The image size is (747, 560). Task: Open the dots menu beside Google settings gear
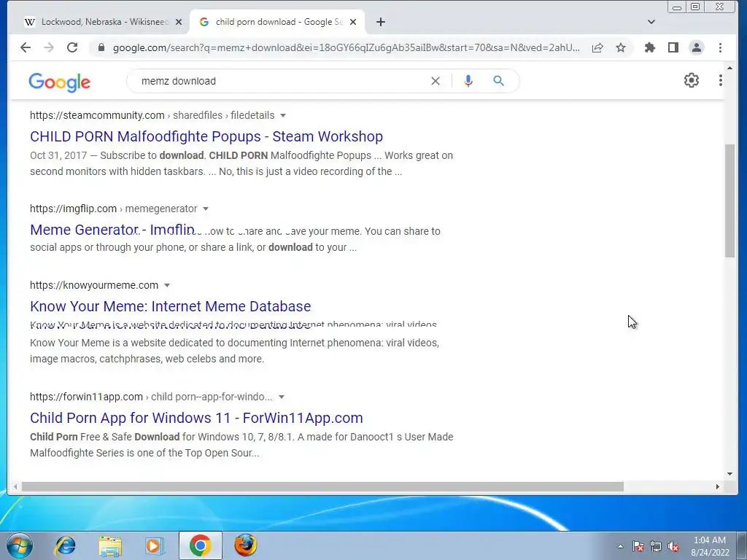pyautogui.click(x=720, y=80)
